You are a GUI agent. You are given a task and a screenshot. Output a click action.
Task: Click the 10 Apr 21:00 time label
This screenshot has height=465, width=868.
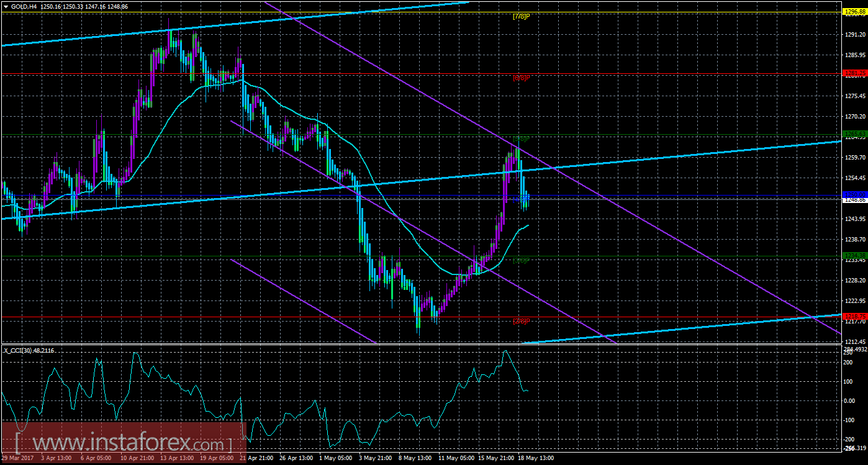point(138,458)
